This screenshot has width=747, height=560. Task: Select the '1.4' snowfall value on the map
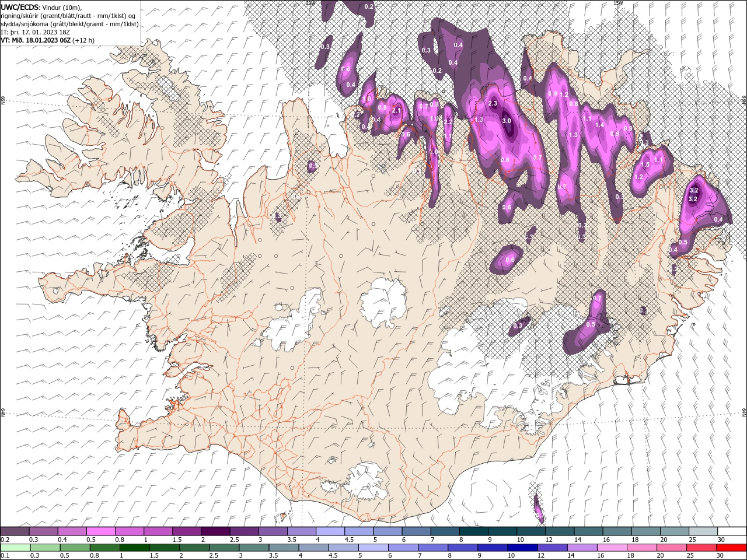click(599, 125)
